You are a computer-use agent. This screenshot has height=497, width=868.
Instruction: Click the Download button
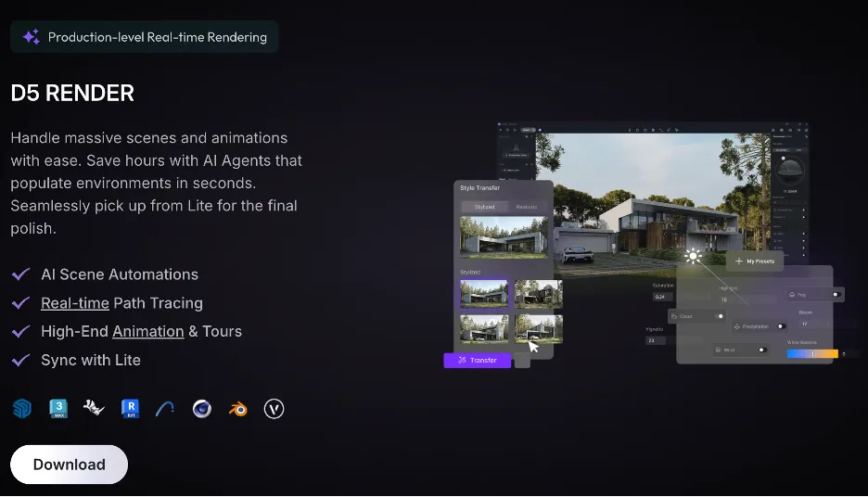pos(70,465)
